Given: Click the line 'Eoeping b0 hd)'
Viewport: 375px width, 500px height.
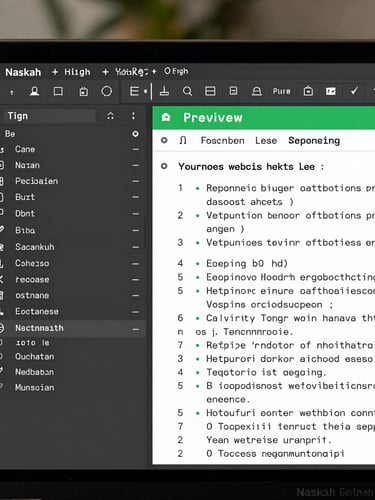Looking at the screenshot, I should 247,264.
